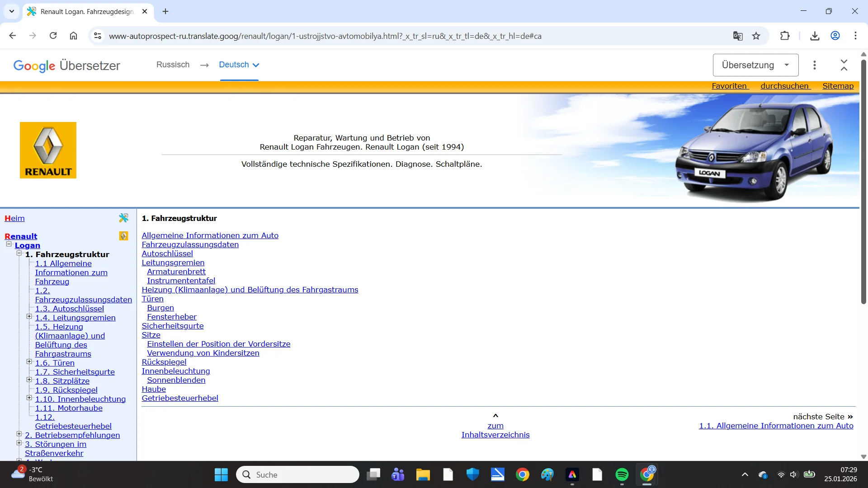Collapse the Logan tree node
Screen dimensions: 868x488
coord(9,244)
